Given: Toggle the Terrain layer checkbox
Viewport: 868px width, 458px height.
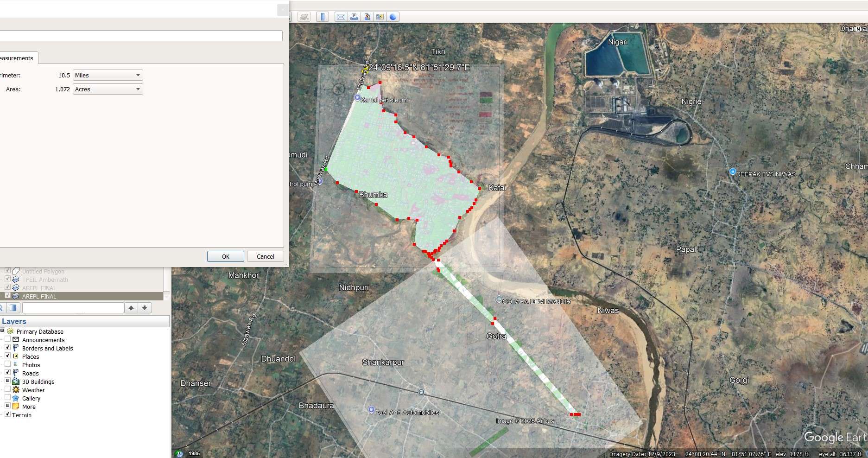Looking at the screenshot, I should [x=7, y=414].
